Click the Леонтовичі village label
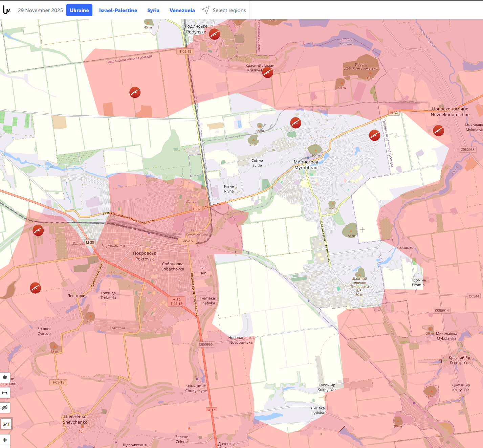 click(78, 295)
